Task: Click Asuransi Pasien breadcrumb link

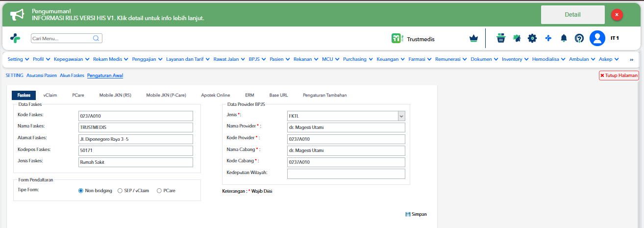Action: [41, 76]
